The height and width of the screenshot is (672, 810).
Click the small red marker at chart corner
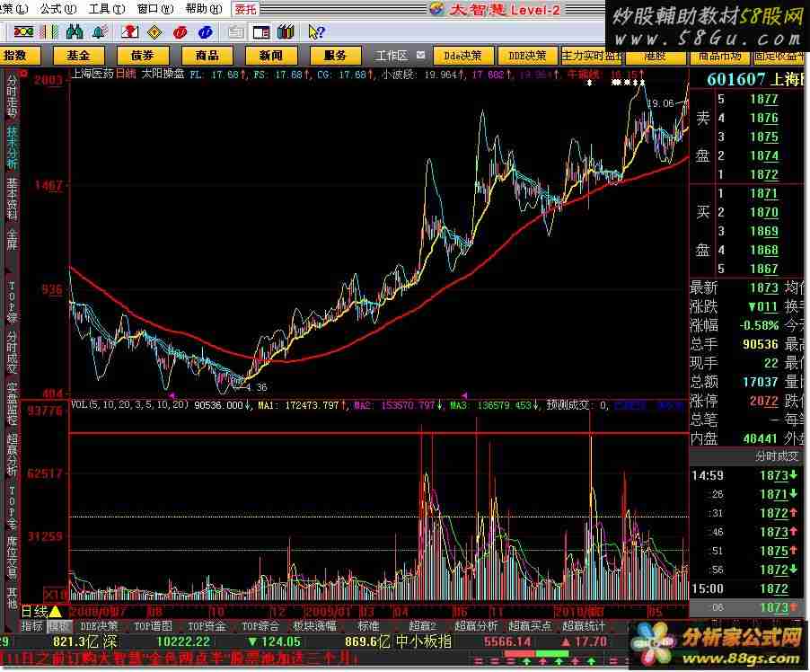click(x=23, y=75)
